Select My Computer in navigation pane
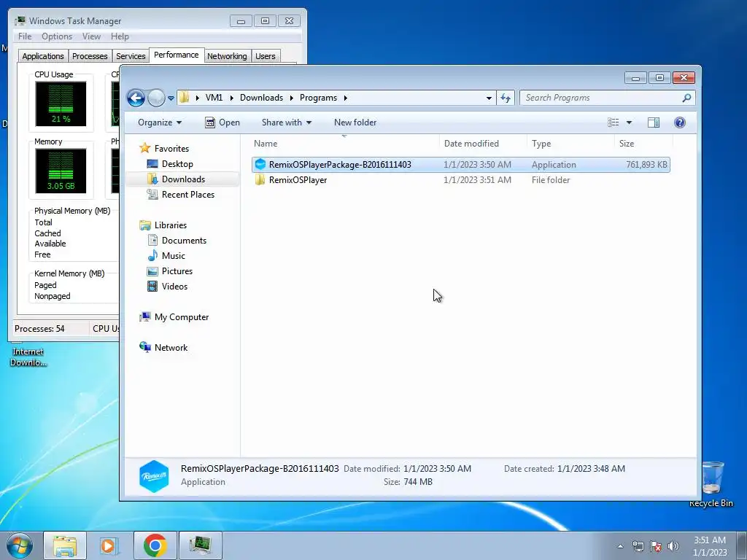Viewport: 747px width, 560px height. (x=182, y=317)
